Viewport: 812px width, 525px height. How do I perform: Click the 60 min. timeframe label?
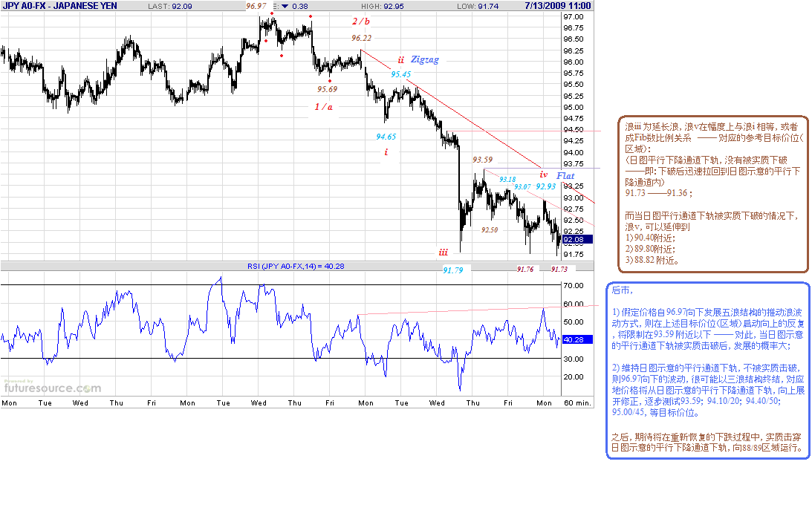577,402
